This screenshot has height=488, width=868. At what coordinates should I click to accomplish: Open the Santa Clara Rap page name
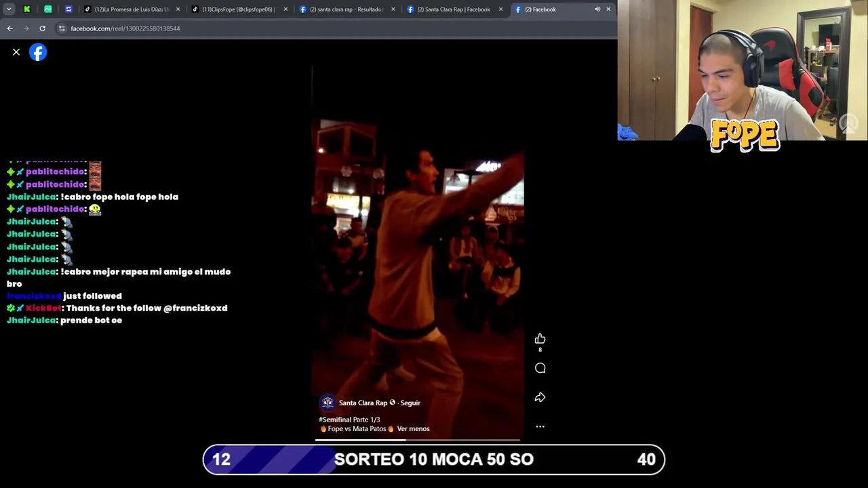pos(363,403)
